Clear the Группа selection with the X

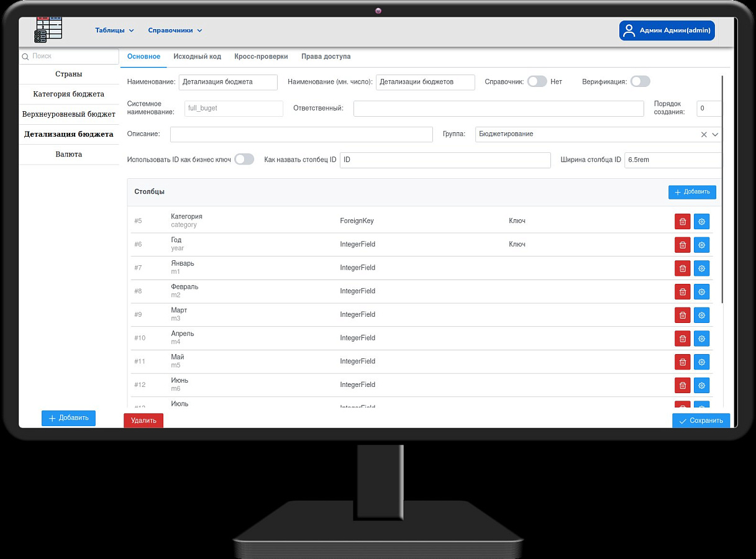pos(704,134)
